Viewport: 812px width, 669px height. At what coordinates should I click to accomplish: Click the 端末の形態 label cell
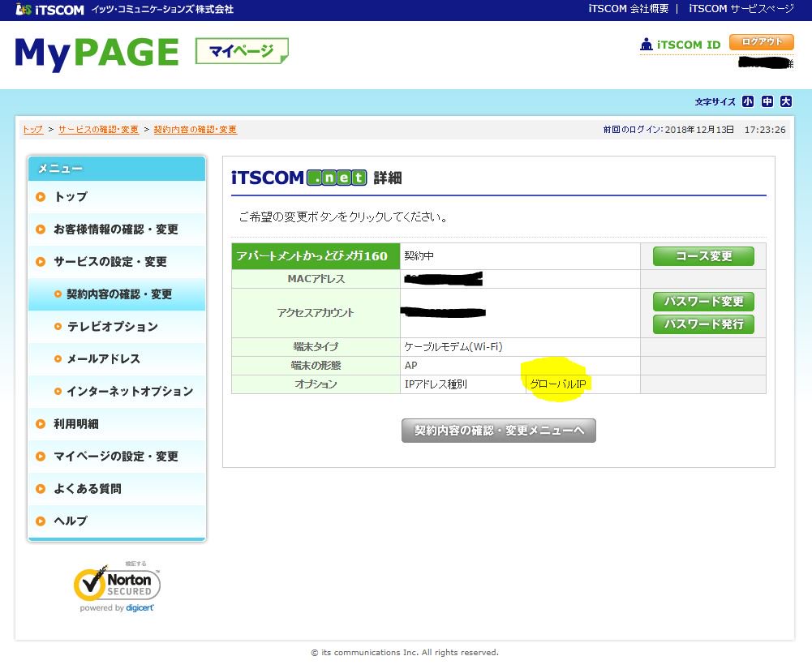point(316,366)
